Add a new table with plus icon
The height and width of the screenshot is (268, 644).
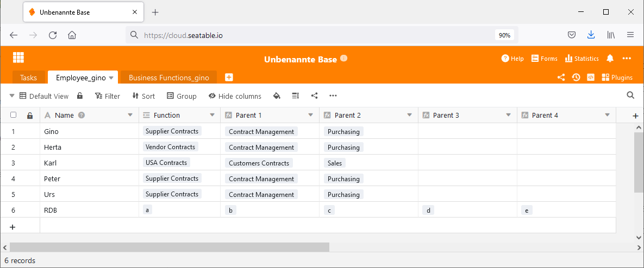(x=229, y=78)
